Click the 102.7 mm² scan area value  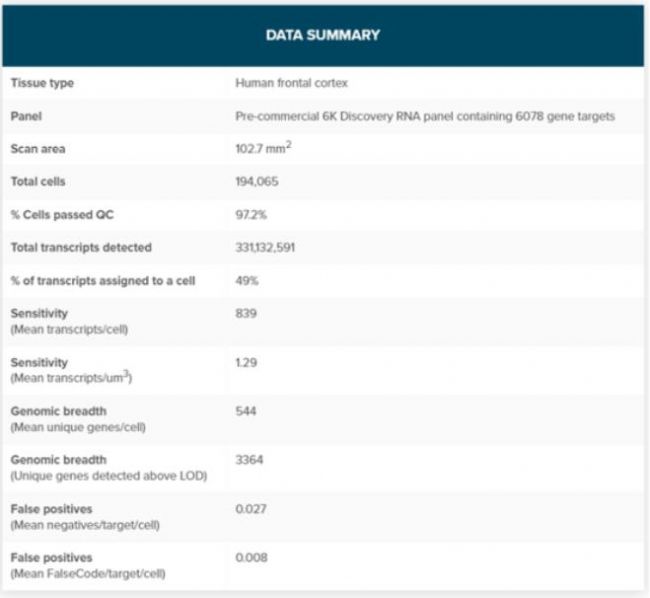pos(263,148)
